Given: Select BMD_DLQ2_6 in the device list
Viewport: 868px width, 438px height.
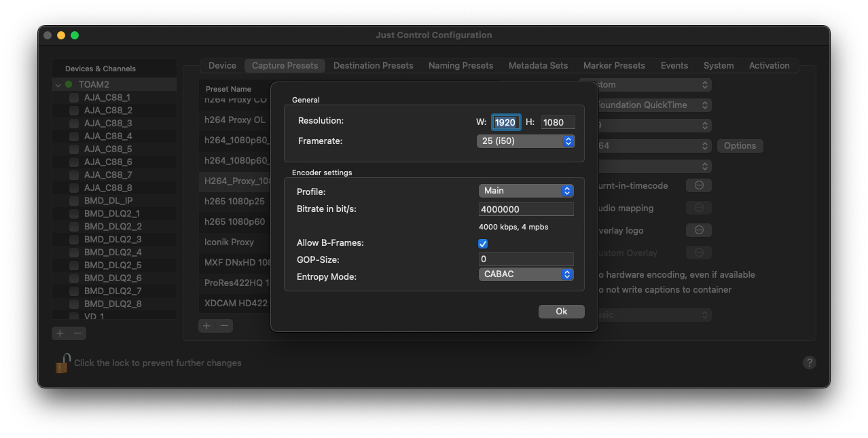Looking at the screenshot, I should coord(114,278).
